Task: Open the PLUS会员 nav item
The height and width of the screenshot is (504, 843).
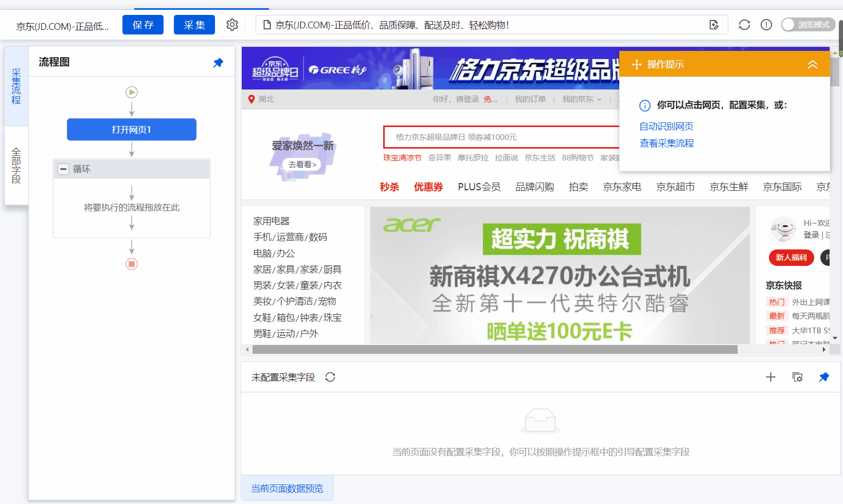Action: [479, 187]
